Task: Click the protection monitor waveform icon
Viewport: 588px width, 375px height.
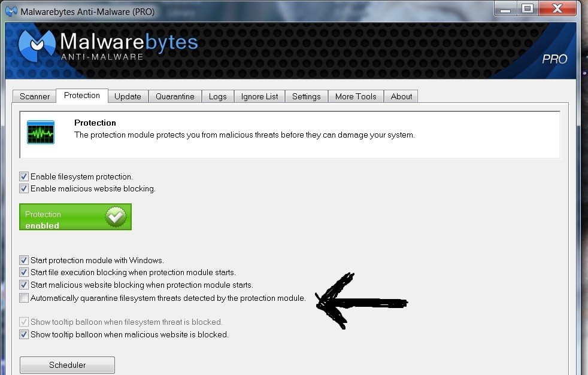Action: 41,132
